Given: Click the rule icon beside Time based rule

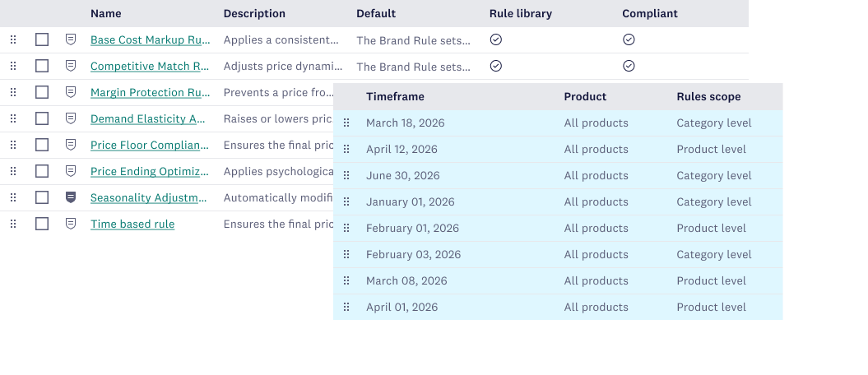Looking at the screenshot, I should [x=71, y=224].
